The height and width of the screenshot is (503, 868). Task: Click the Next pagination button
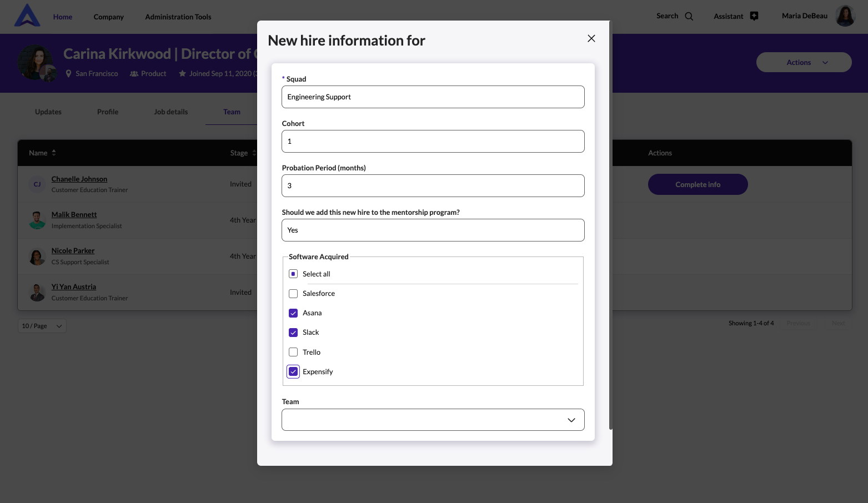[x=838, y=323]
